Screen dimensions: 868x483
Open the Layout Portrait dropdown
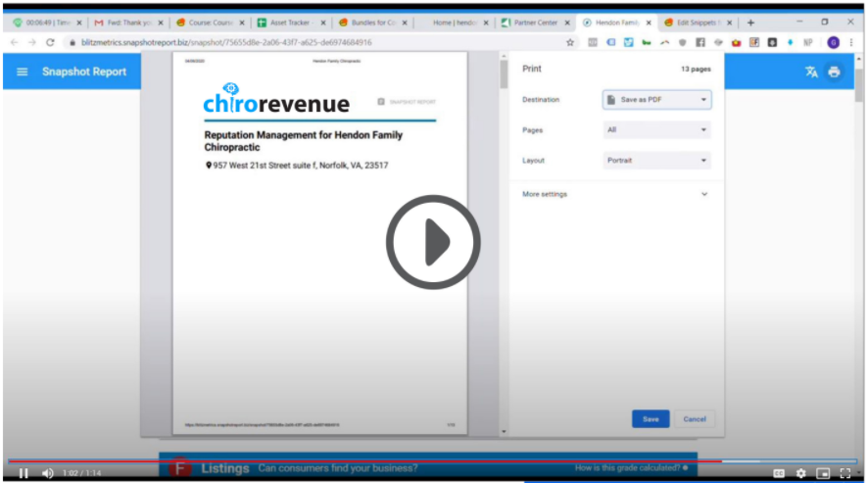[x=656, y=160]
